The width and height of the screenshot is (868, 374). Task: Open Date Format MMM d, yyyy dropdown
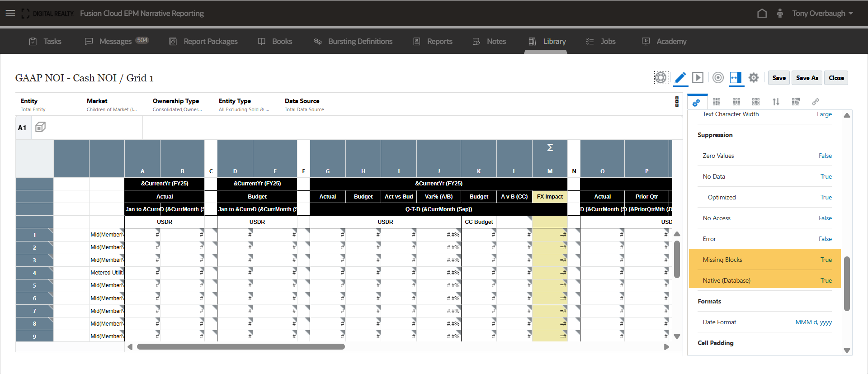tap(813, 322)
